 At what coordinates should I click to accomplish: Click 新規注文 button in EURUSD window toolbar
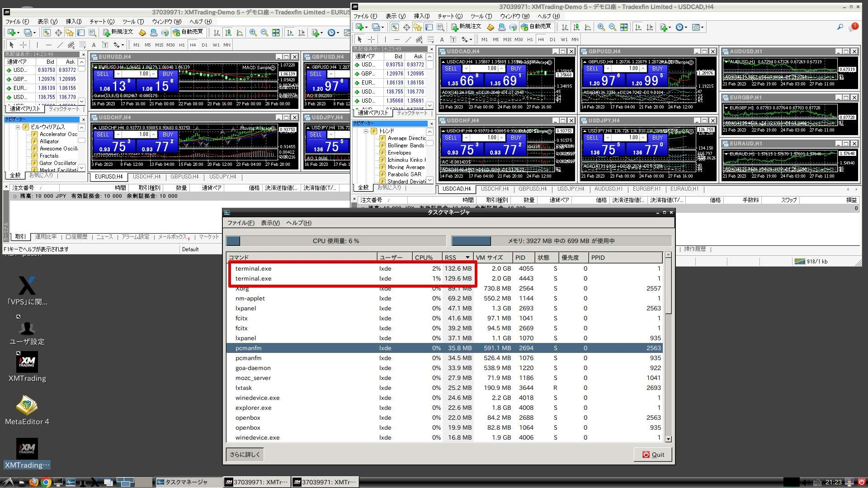coord(118,32)
